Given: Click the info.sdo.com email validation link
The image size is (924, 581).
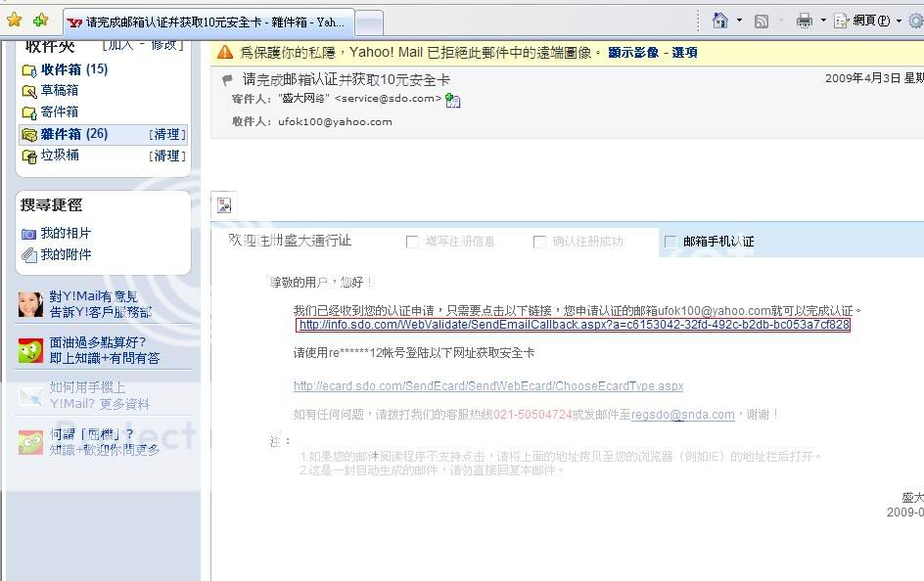Looking at the screenshot, I should click(x=574, y=325).
